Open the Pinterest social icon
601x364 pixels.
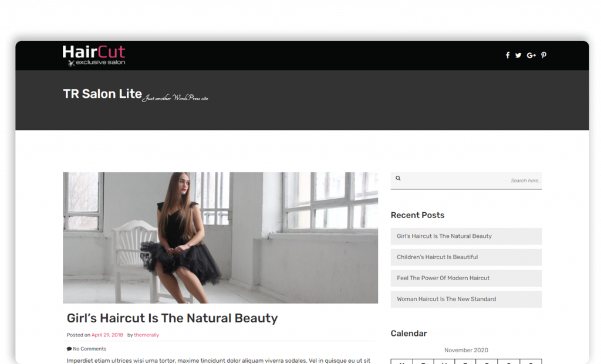pyautogui.click(x=543, y=55)
